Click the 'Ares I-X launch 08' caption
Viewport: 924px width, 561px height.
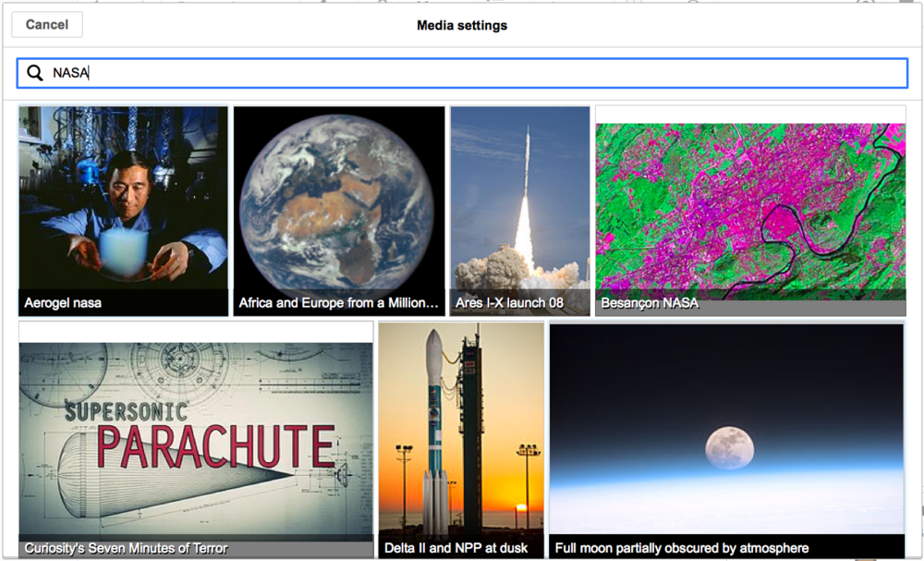pos(509,303)
